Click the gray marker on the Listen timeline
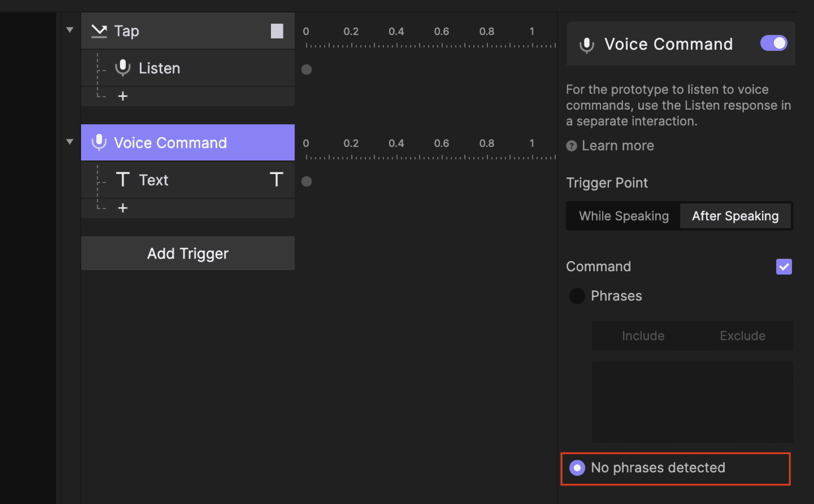Image resolution: width=814 pixels, height=504 pixels. [307, 70]
